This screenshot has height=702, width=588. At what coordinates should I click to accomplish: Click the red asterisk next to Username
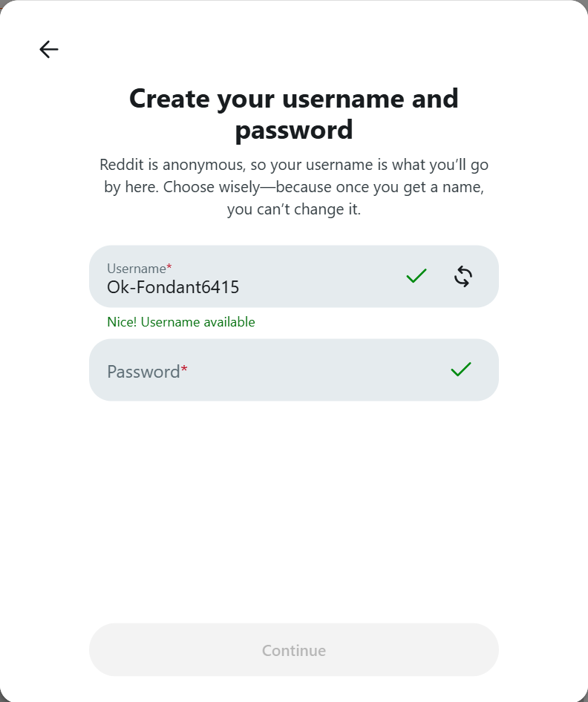pos(169,268)
